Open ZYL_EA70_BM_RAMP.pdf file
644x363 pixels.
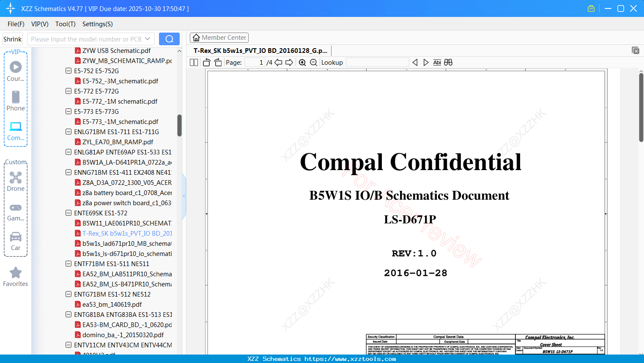pos(118,142)
